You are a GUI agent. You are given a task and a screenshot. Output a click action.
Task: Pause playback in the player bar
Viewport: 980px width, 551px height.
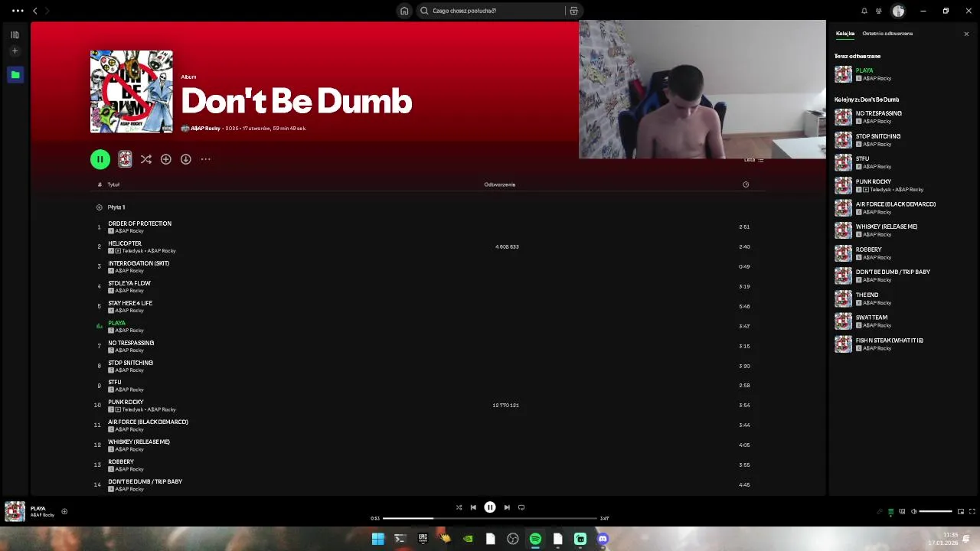[x=490, y=507]
